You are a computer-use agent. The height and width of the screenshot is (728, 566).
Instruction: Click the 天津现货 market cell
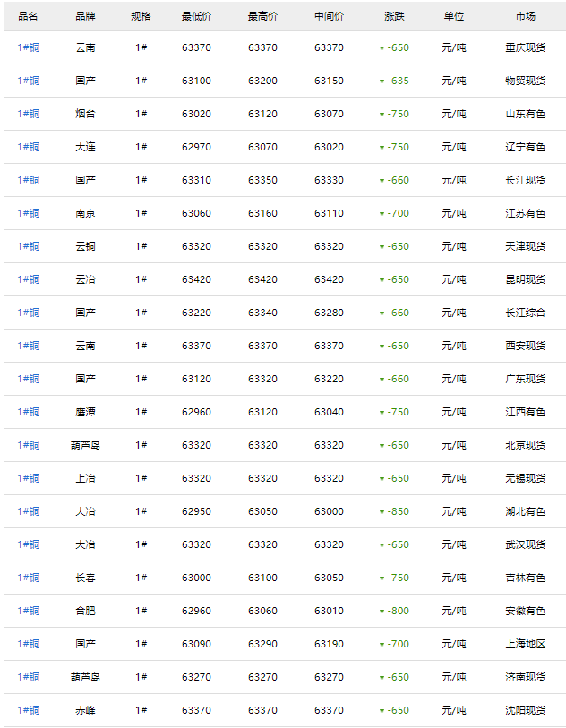point(525,246)
